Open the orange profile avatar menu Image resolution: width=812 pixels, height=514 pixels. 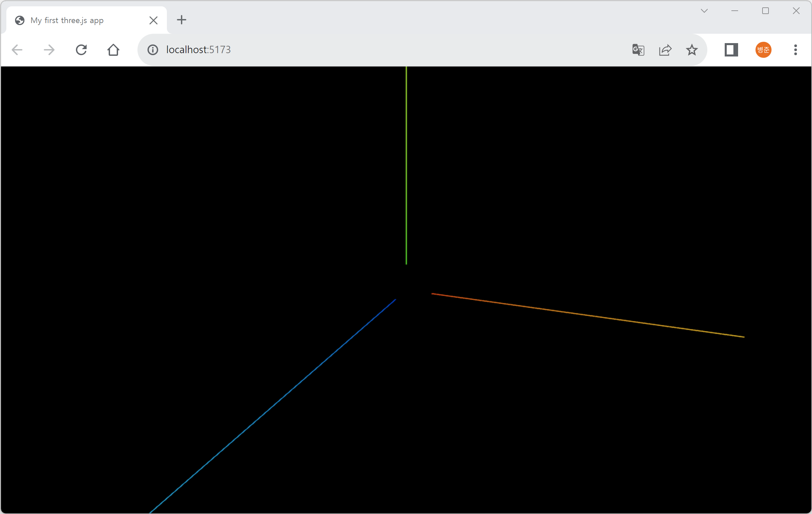[763, 50]
